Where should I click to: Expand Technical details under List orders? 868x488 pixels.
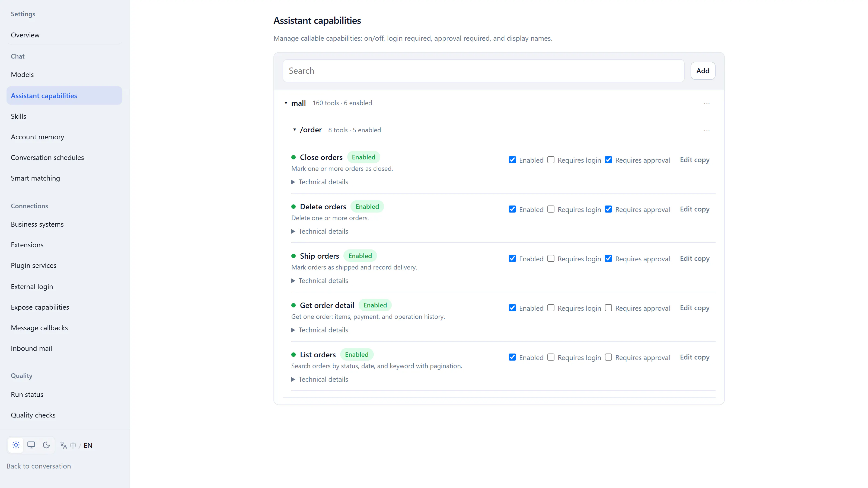320,379
